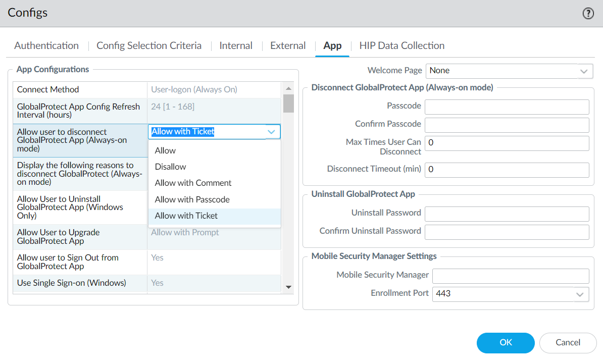The height and width of the screenshot is (364, 603).
Task: Click the Uninstall Password field
Action: (x=507, y=214)
